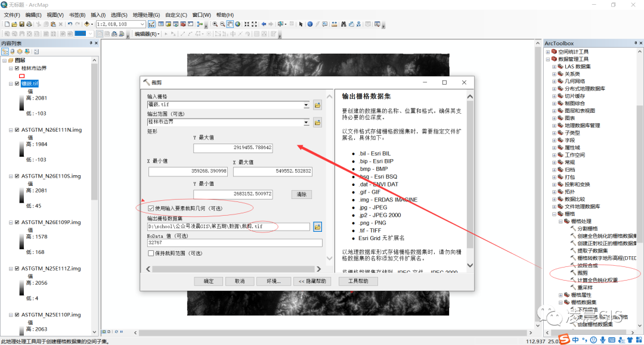Select the Zoom Out magnifier tool
This screenshot has width=644, height=345.
222,24
